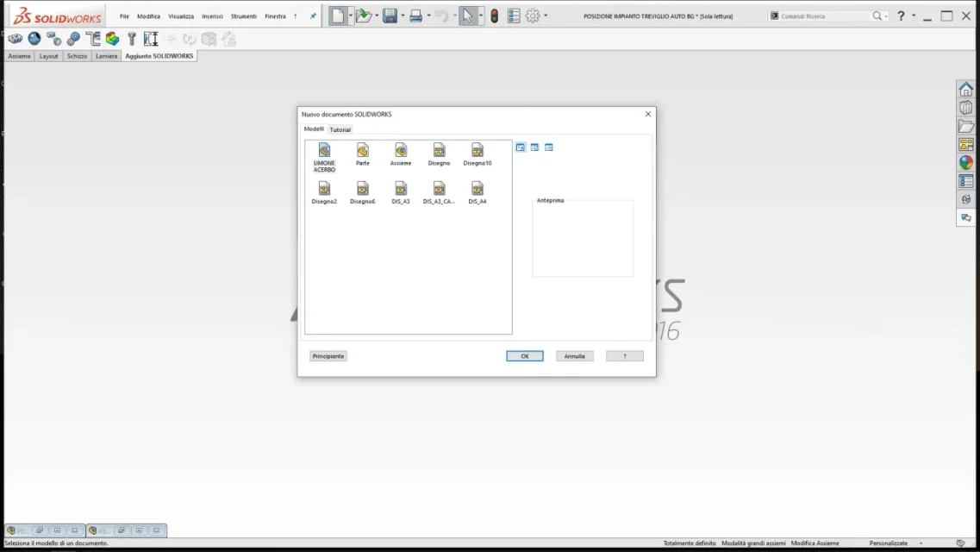Expand the Options gear dropdown arrow
Screen dimensions: 980x552
pyautogui.click(x=546, y=16)
